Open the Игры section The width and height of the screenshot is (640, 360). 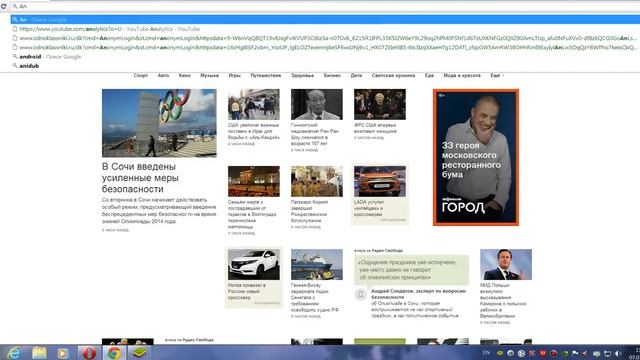click(234, 76)
